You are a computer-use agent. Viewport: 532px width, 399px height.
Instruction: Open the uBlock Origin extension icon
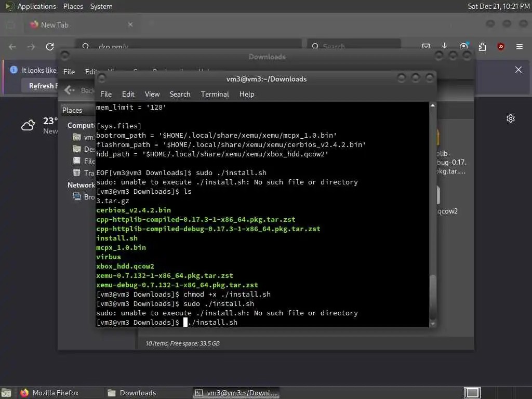click(500, 46)
